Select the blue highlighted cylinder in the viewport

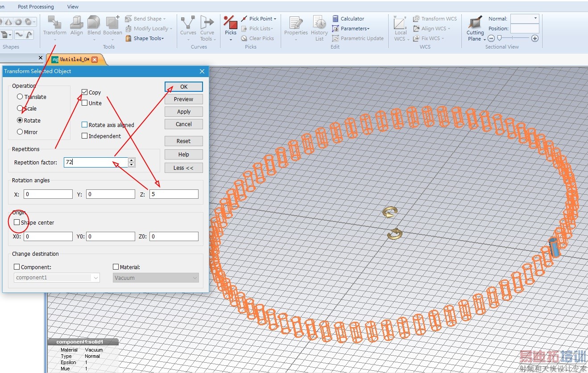[554, 247]
